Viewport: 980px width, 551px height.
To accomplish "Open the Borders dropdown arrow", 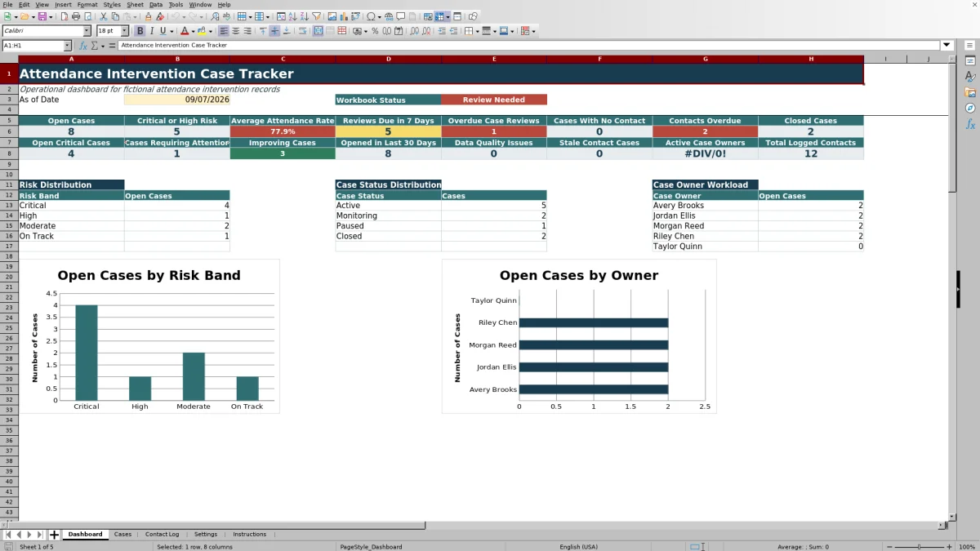I will point(478,31).
